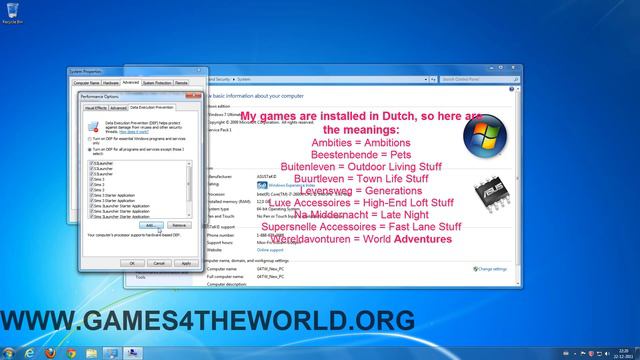Click the help icon in System window
The height and width of the screenshot is (360, 640).
point(511,89)
